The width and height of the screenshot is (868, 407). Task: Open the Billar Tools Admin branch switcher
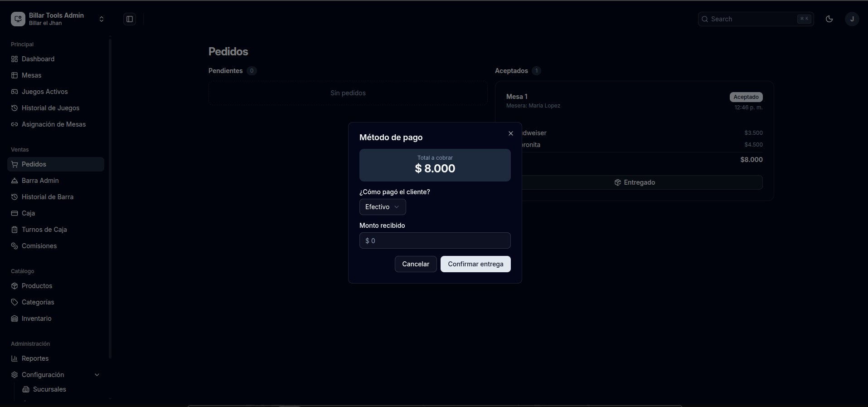tap(58, 19)
